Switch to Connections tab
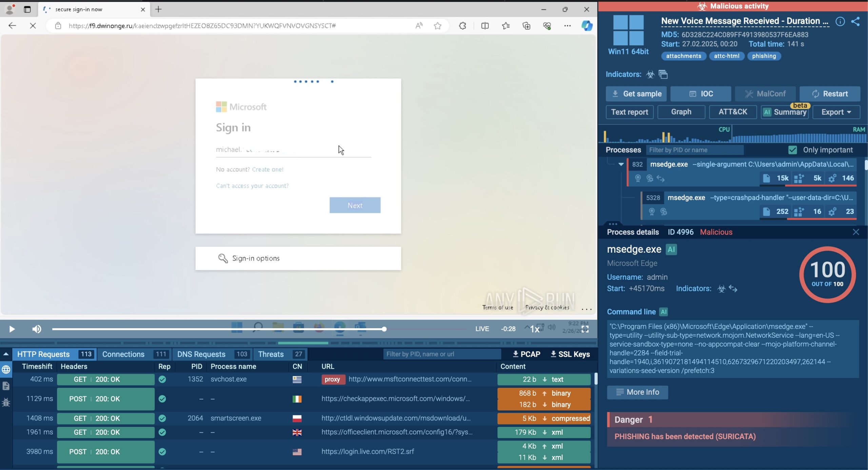Screen dimensions: 868x470 click(135, 354)
